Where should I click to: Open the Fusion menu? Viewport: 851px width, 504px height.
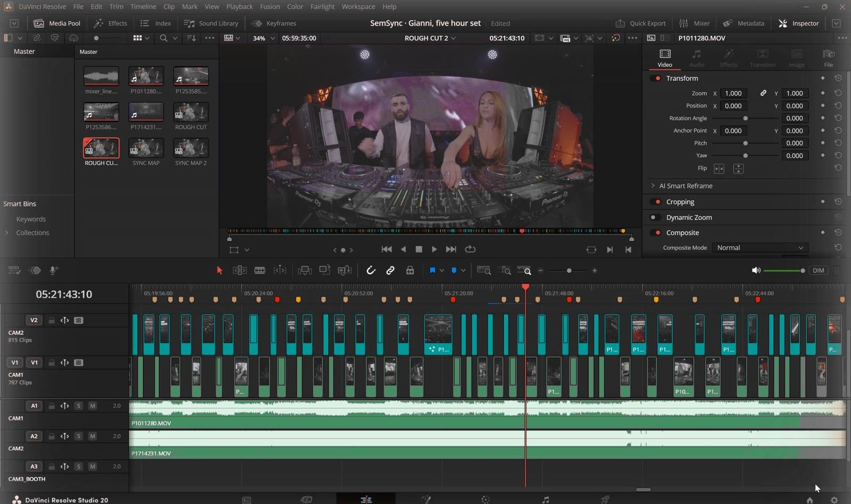tap(270, 6)
